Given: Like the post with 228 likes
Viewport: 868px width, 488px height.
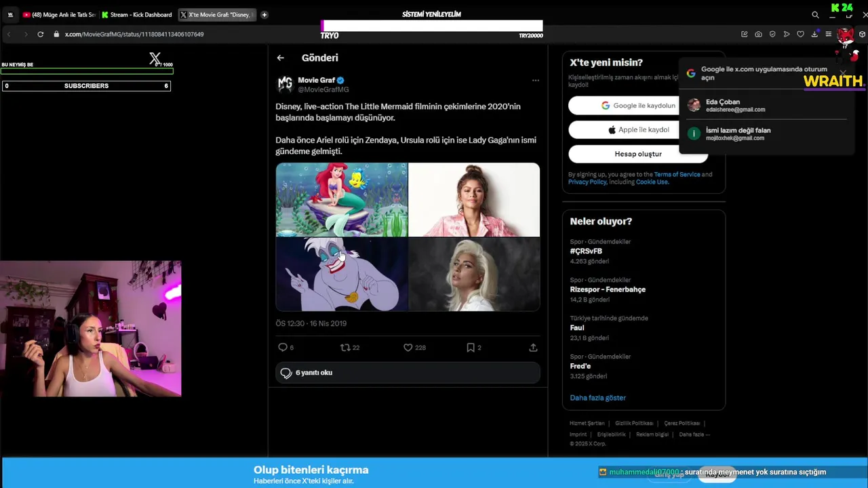Looking at the screenshot, I should pos(408,348).
